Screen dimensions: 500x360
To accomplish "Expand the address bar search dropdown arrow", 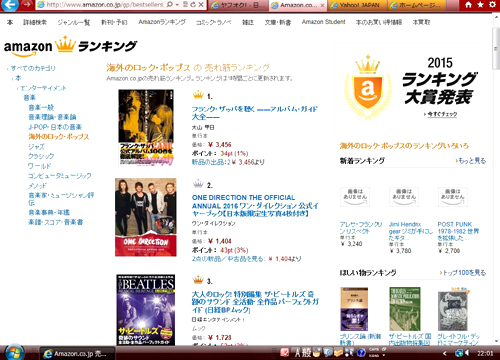I will tap(178, 5).
